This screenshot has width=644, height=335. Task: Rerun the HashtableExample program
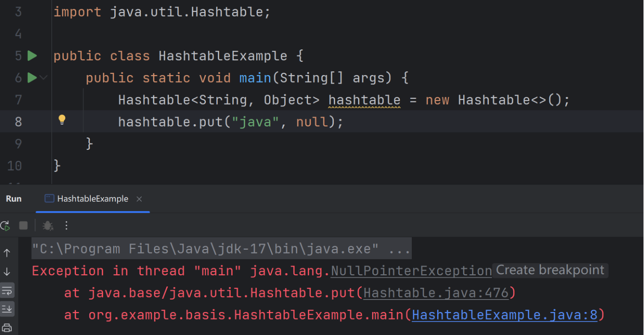[x=5, y=225]
